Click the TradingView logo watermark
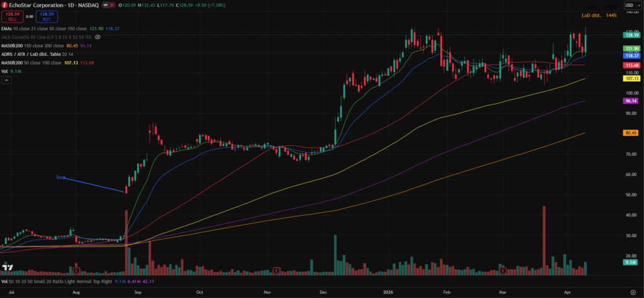 pos(8,268)
